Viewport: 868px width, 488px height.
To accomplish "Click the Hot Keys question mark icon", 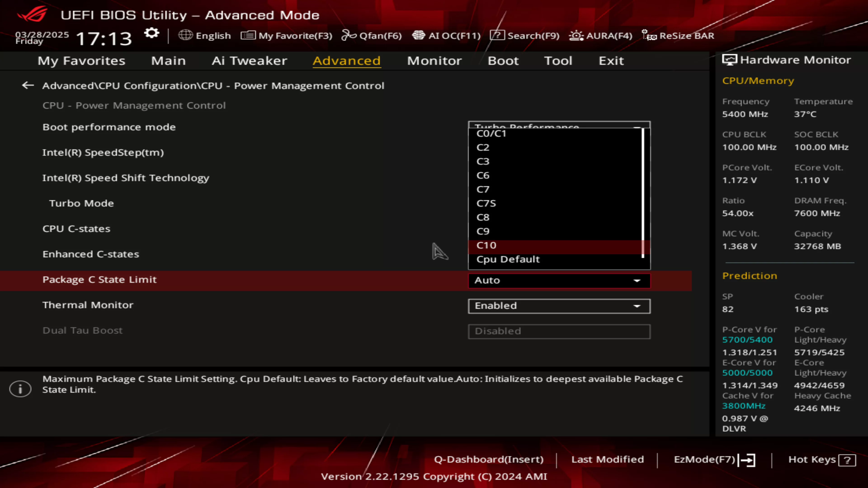I will [x=847, y=460].
